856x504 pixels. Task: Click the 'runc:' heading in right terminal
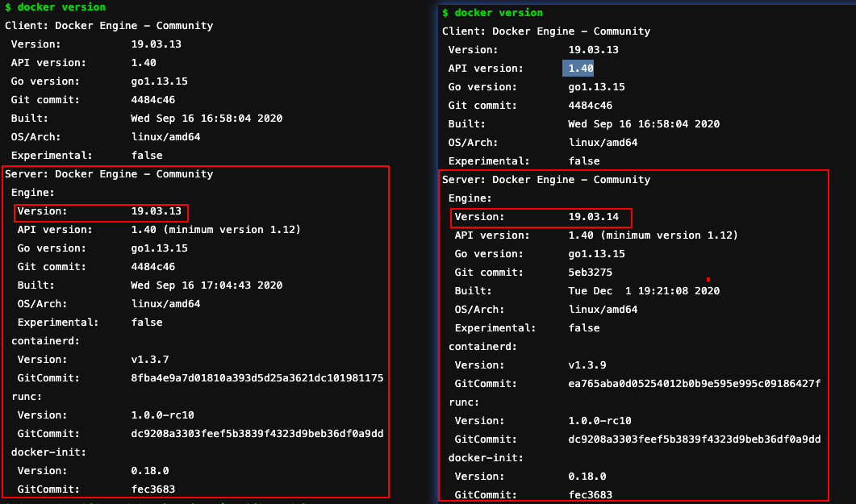[463, 402]
